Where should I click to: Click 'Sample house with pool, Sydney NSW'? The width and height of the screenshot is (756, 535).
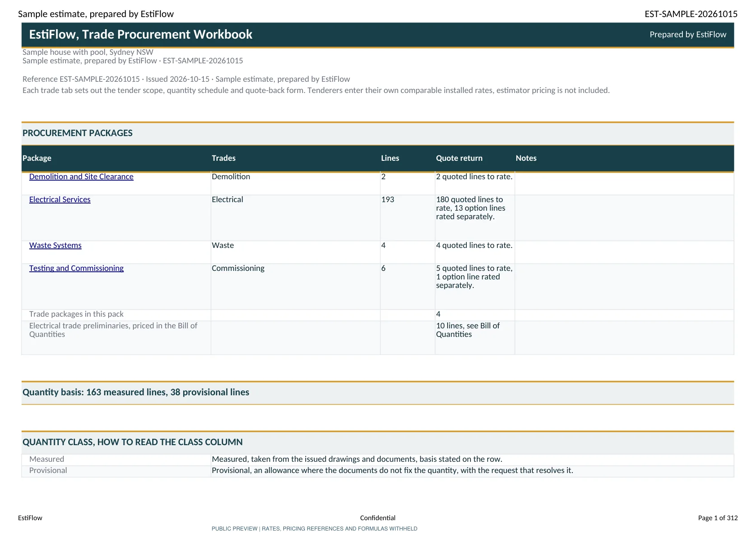tap(88, 52)
